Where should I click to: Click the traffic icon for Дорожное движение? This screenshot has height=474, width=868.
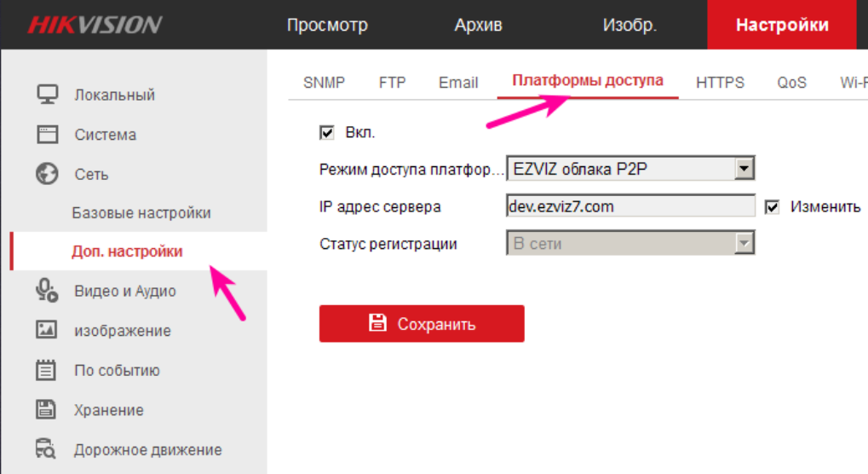[x=46, y=449]
